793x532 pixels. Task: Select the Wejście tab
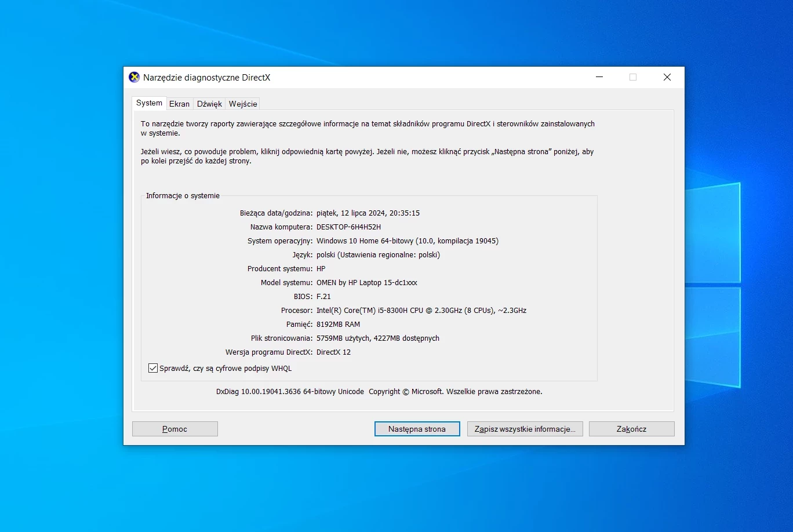[243, 104]
